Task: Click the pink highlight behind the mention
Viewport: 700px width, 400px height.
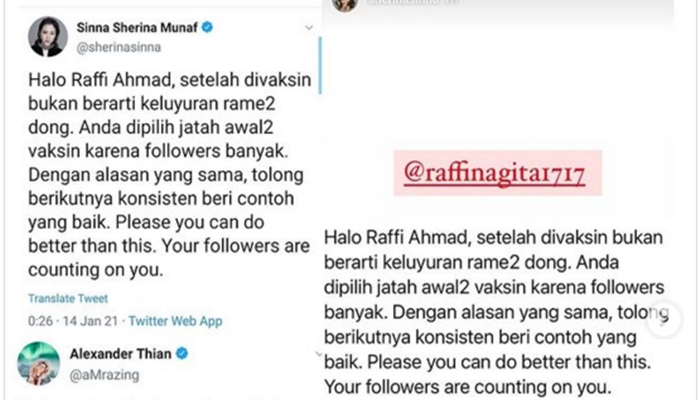Action: [x=498, y=173]
